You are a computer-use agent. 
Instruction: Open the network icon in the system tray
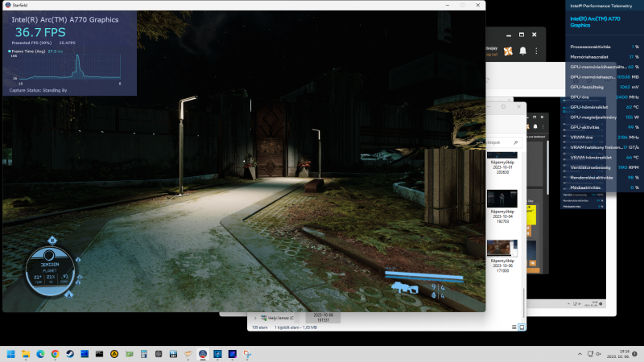(x=590, y=354)
